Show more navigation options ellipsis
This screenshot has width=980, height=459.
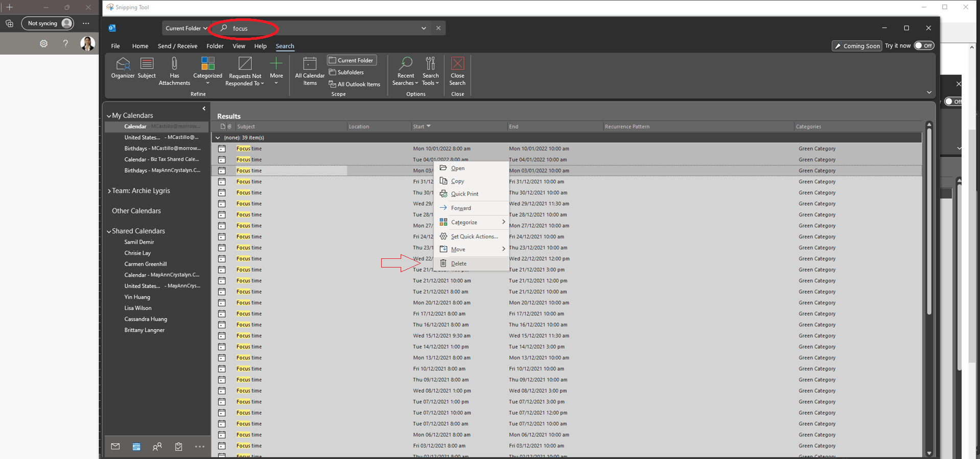point(200,447)
